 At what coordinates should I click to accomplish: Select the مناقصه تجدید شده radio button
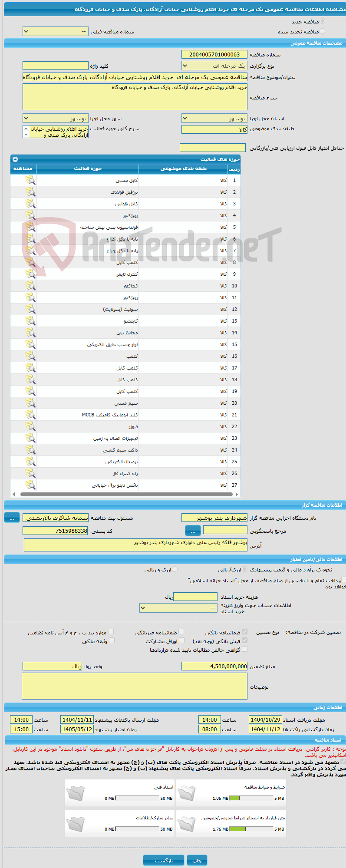point(322,31)
